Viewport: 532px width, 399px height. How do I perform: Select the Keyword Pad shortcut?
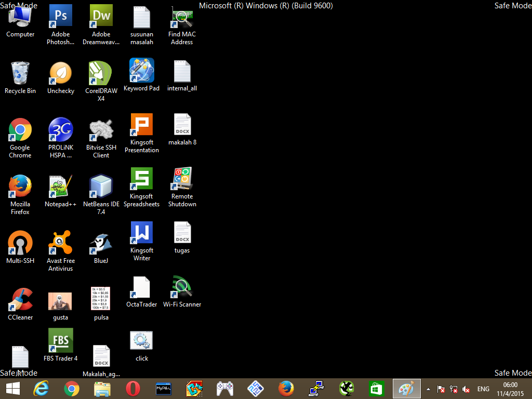click(142, 75)
